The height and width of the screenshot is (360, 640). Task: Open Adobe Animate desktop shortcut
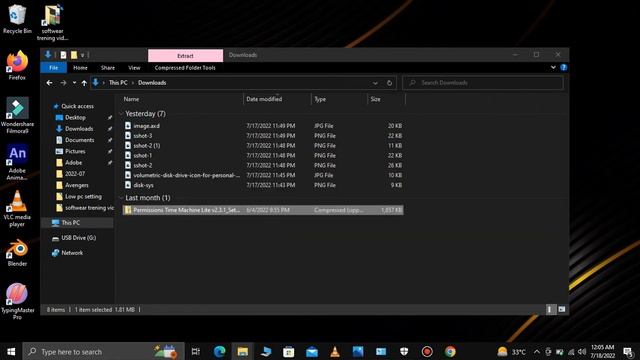tap(17, 162)
